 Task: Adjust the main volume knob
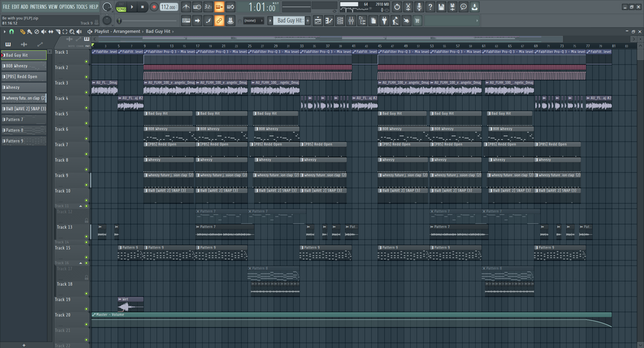[x=107, y=6]
